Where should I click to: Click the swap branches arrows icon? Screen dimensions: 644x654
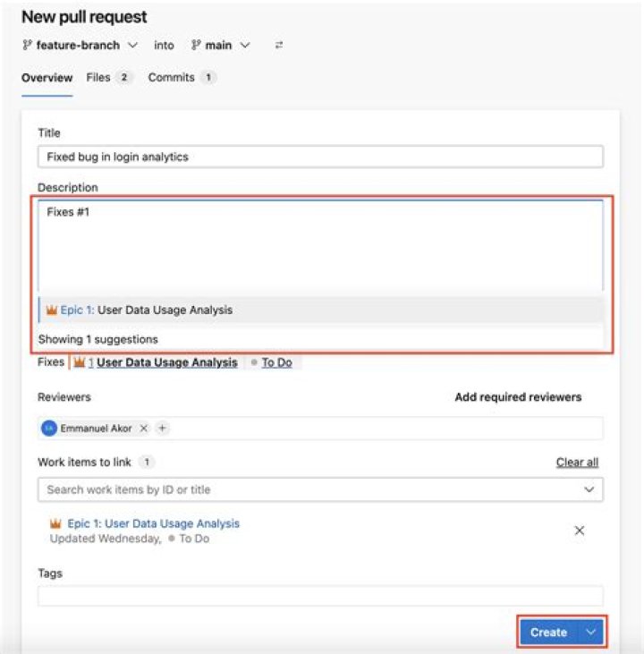[279, 46]
